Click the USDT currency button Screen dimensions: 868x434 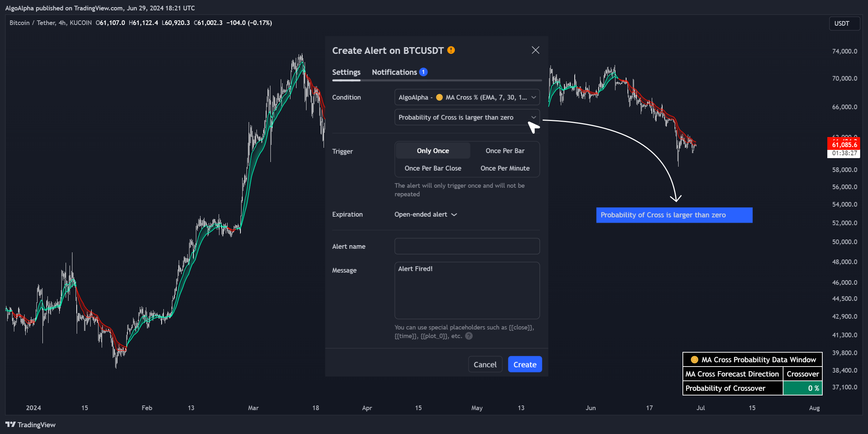[844, 23]
